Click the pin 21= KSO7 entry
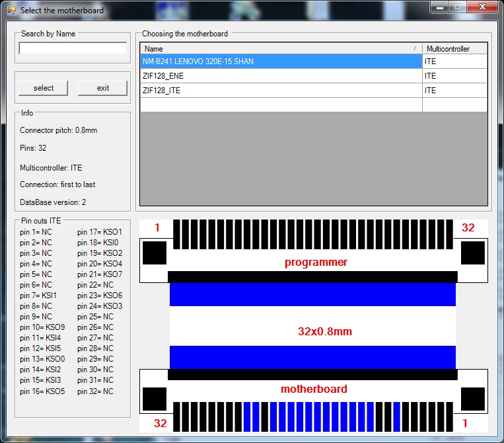504x443 pixels. point(100,274)
